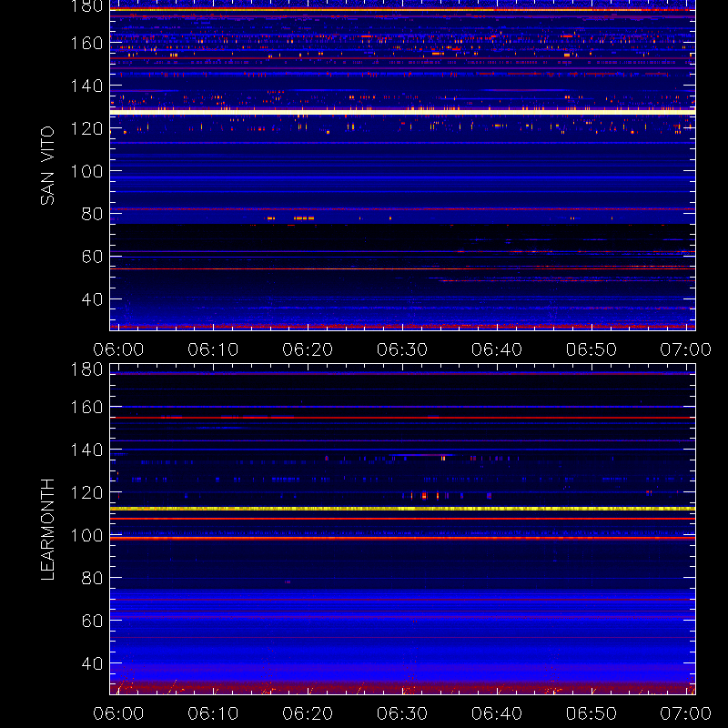The height and width of the screenshot is (728, 728).
Task: Select the 60 frequency label on Learmonth plot
Action: [x=92, y=621]
